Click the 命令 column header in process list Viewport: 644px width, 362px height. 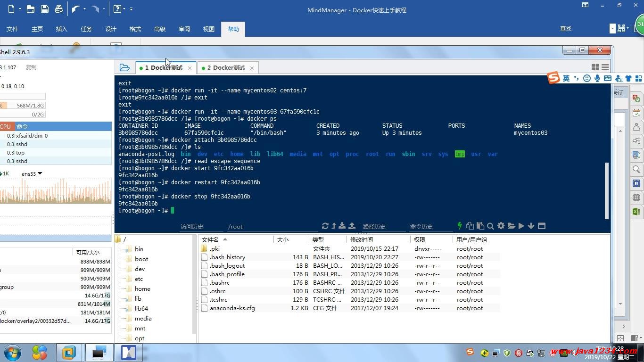pos(63,126)
